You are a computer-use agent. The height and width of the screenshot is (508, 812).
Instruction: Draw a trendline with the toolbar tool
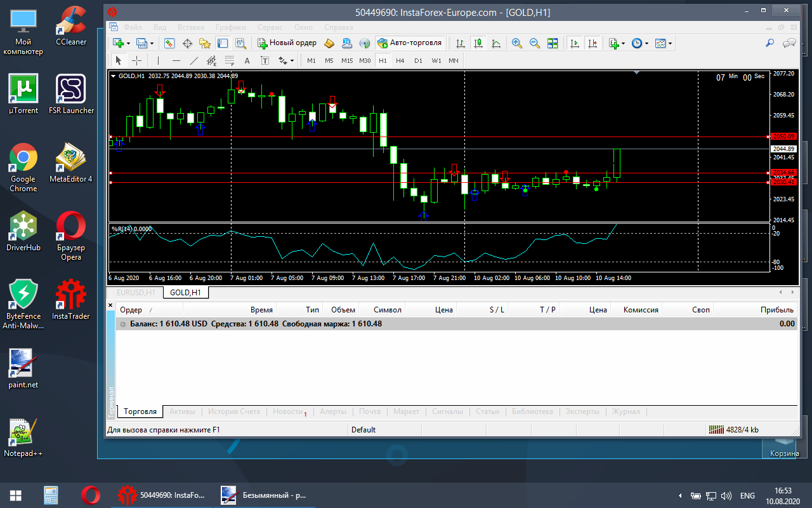pyautogui.click(x=194, y=61)
